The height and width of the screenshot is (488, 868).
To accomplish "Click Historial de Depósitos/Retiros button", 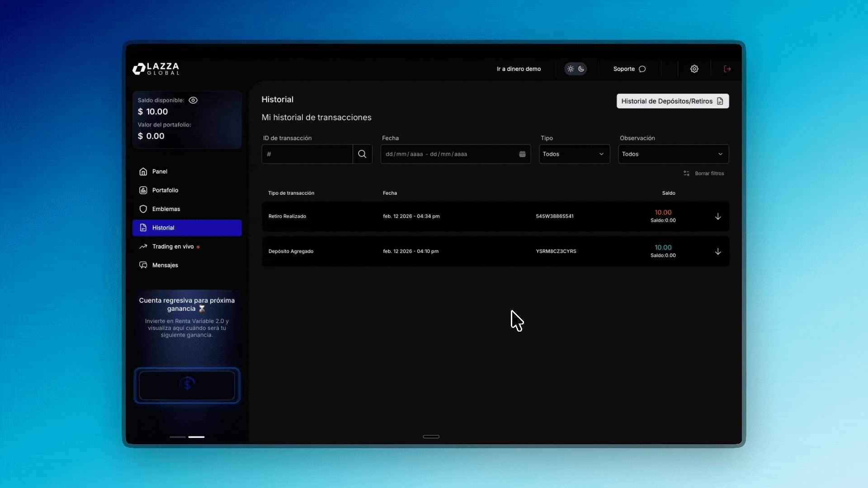I will [672, 101].
